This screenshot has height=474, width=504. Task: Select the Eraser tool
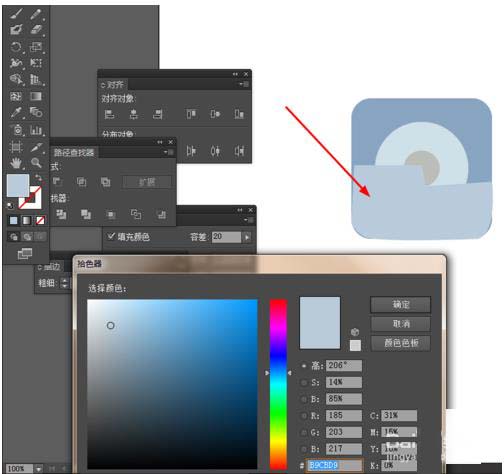click(x=36, y=30)
